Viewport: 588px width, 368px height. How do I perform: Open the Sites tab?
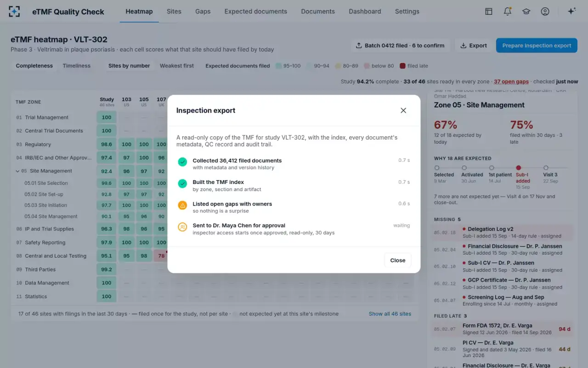pos(174,11)
